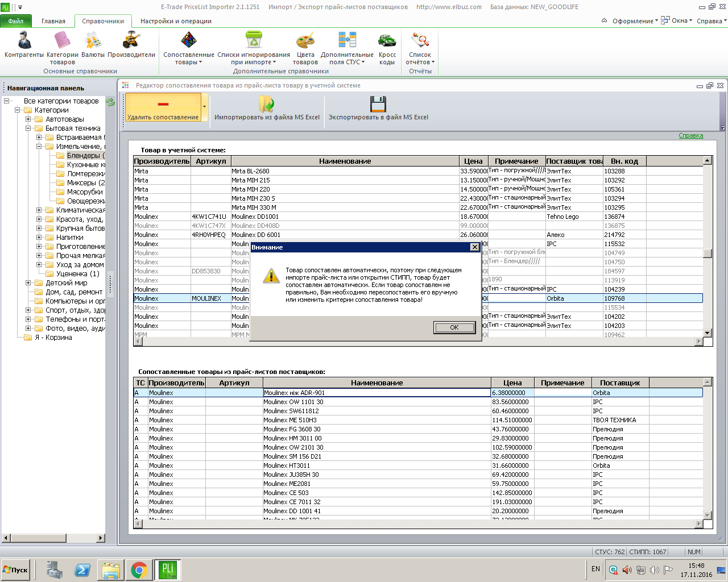Open File Explorer from the taskbar
This screenshot has height=582, width=728.
coord(110,570)
